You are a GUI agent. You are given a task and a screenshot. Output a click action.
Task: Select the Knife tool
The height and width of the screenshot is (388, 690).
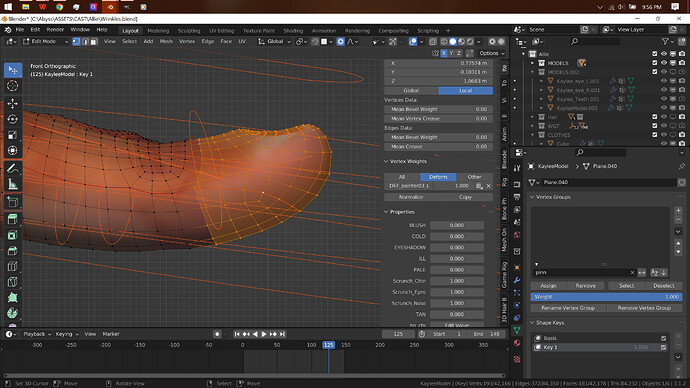pos(12,282)
